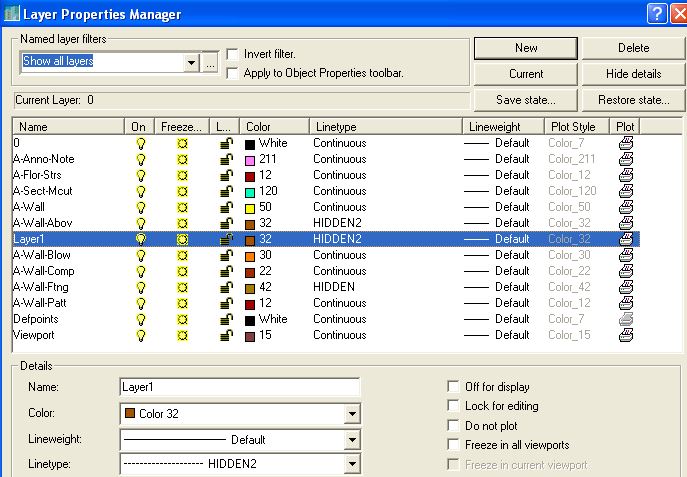The height and width of the screenshot is (477, 687).
Task: Expand the Lineweight dropdown in Details
Action: [x=351, y=439]
